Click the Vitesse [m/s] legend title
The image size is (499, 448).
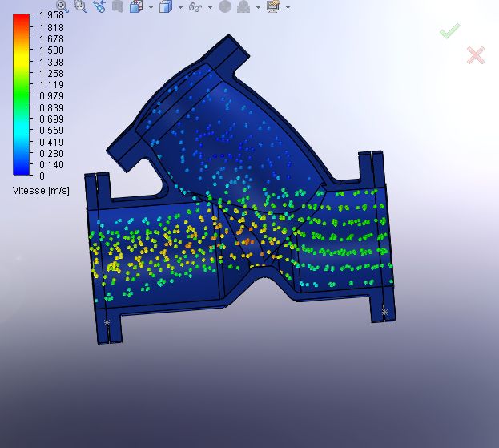(41, 191)
